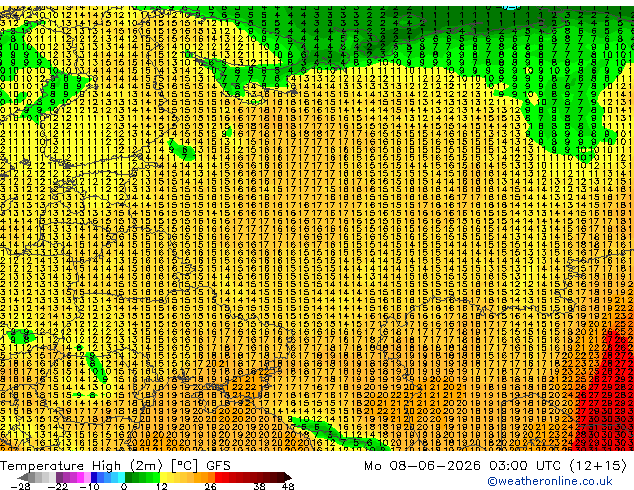Click the dark arrow end of the legend near 48
634x490 pixels.
click(288, 477)
